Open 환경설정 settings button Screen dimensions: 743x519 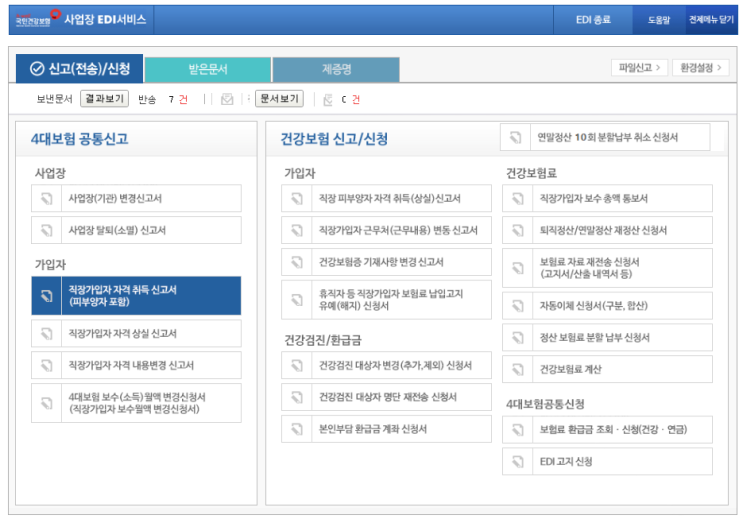point(700,68)
